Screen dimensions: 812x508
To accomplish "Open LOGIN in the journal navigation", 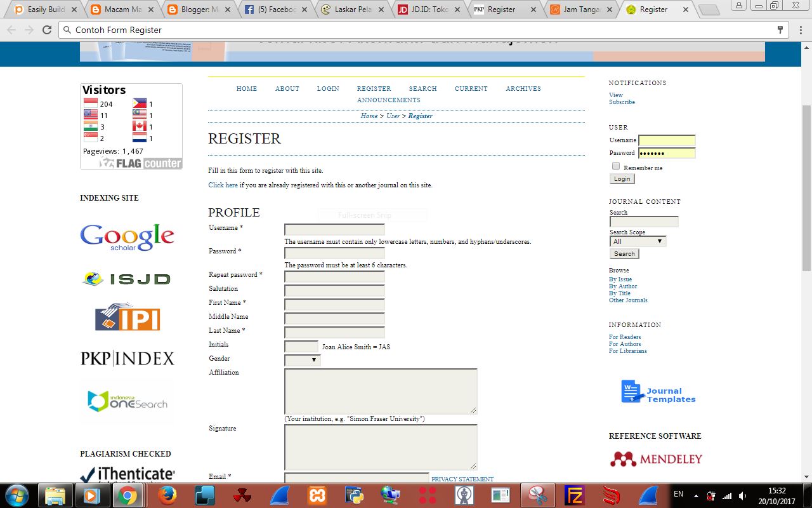I will [328, 89].
